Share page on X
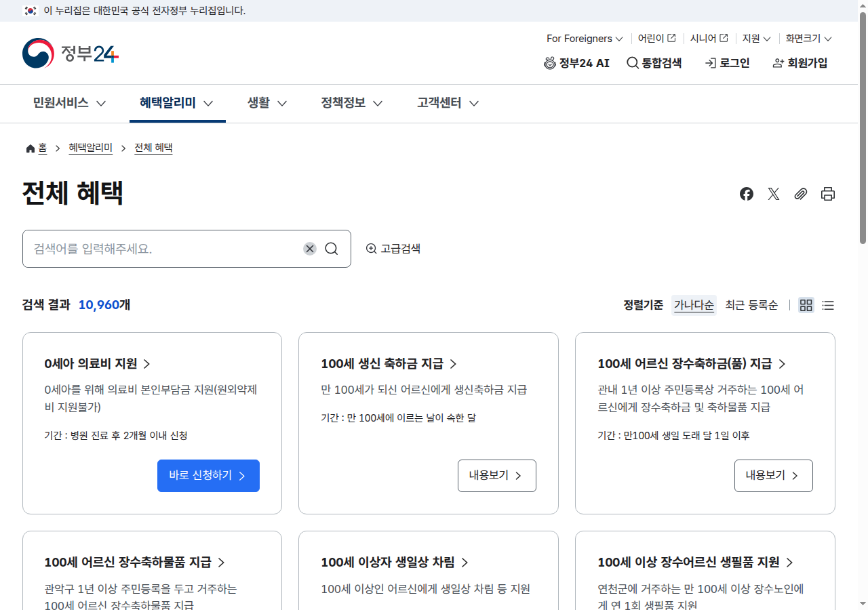This screenshot has height=610, width=868. (x=774, y=194)
